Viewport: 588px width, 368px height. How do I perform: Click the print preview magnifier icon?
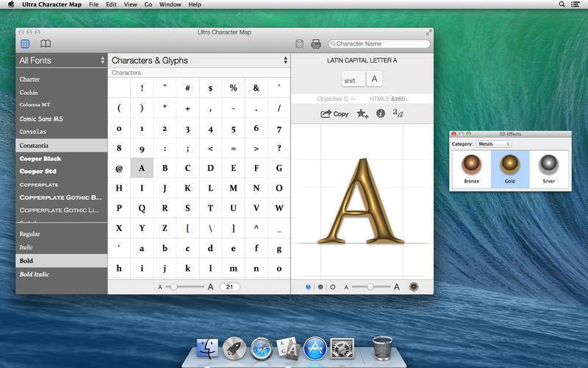click(x=299, y=44)
